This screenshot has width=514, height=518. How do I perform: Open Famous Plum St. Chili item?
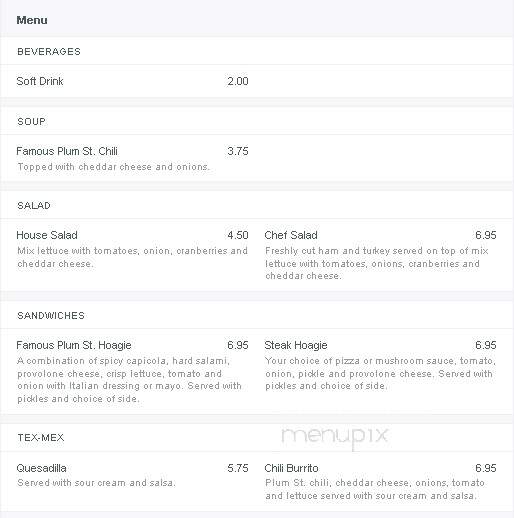tap(67, 151)
